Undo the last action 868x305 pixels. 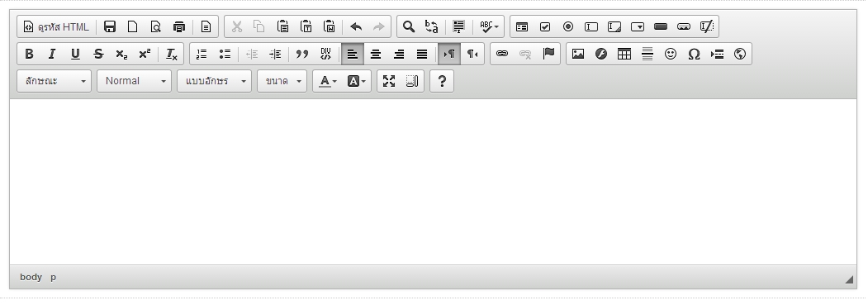pyautogui.click(x=356, y=26)
